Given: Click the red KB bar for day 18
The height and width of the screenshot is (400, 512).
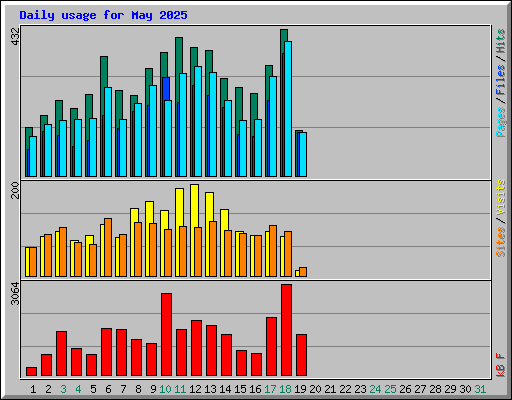Looking at the screenshot, I should [x=286, y=330].
